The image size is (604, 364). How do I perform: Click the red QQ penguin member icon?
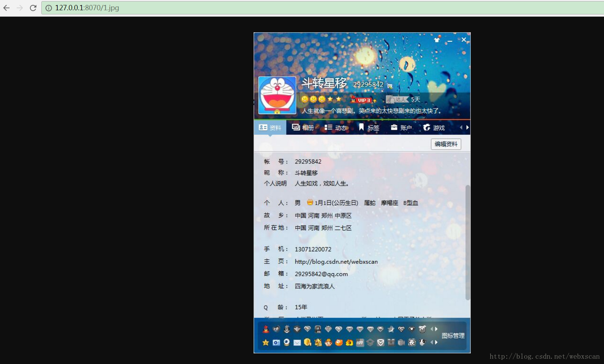[x=266, y=329]
